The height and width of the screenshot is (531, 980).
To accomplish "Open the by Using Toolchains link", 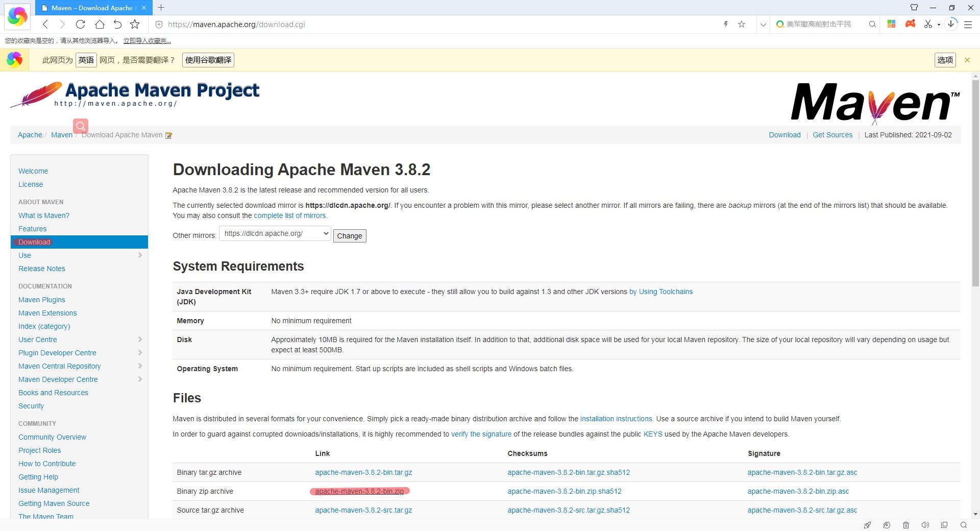I will tap(661, 292).
